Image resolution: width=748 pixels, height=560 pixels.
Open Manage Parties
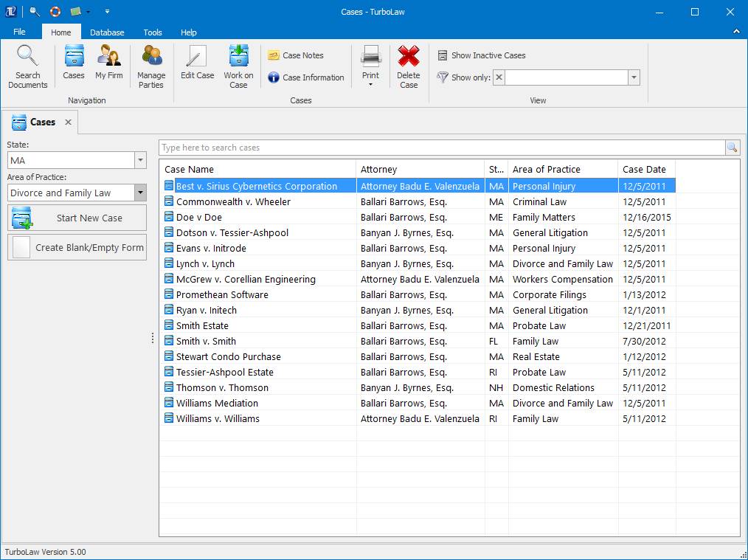point(151,66)
